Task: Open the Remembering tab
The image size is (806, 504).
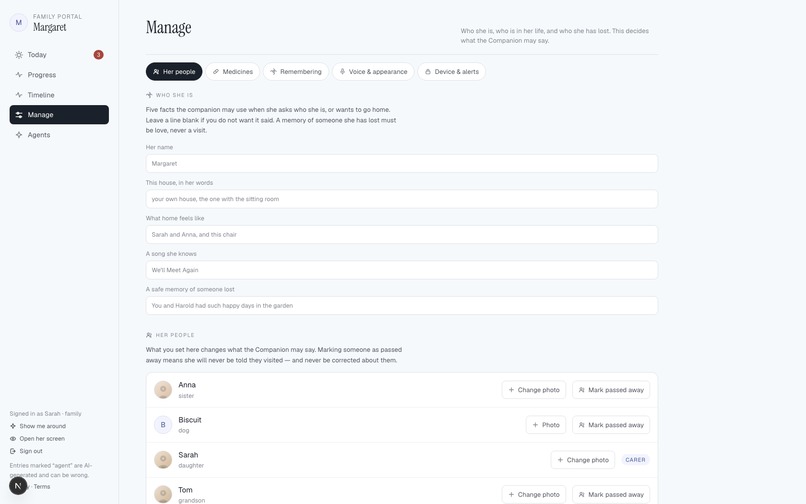Action: coord(296,71)
